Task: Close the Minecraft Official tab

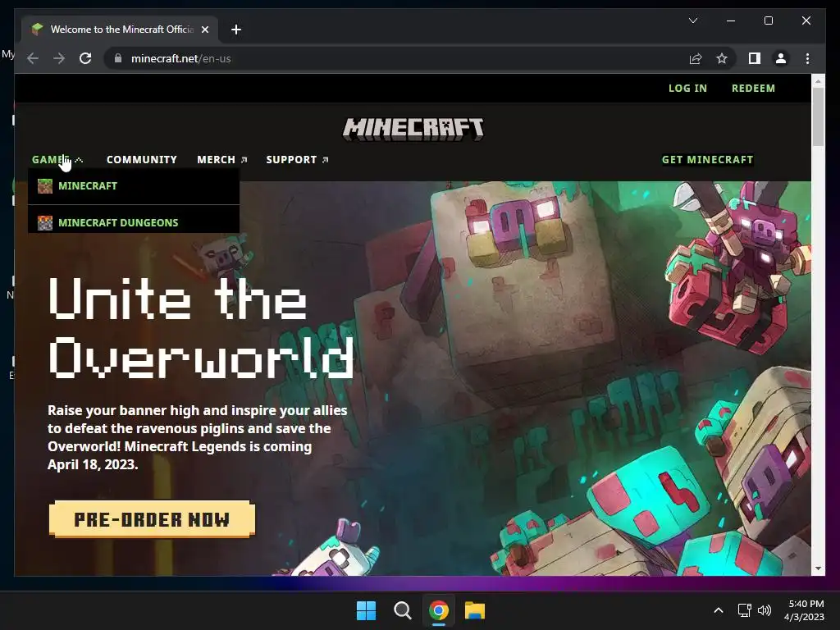Action: [x=204, y=30]
